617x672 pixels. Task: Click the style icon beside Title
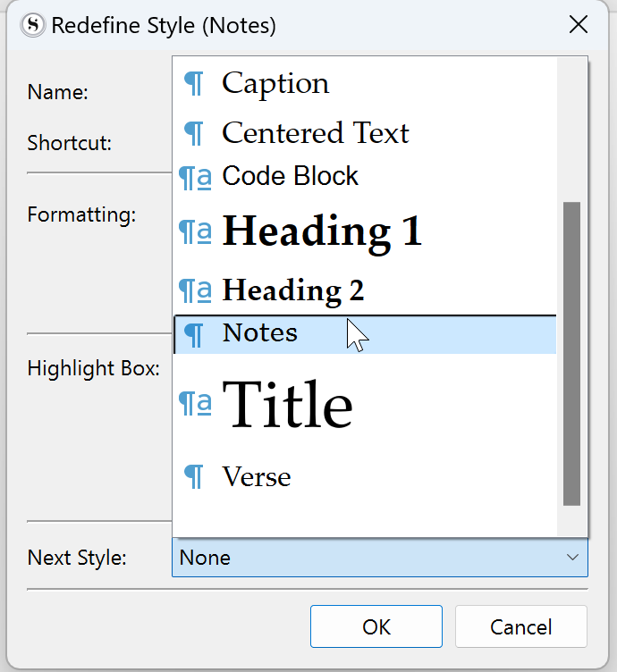[x=195, y=405]
